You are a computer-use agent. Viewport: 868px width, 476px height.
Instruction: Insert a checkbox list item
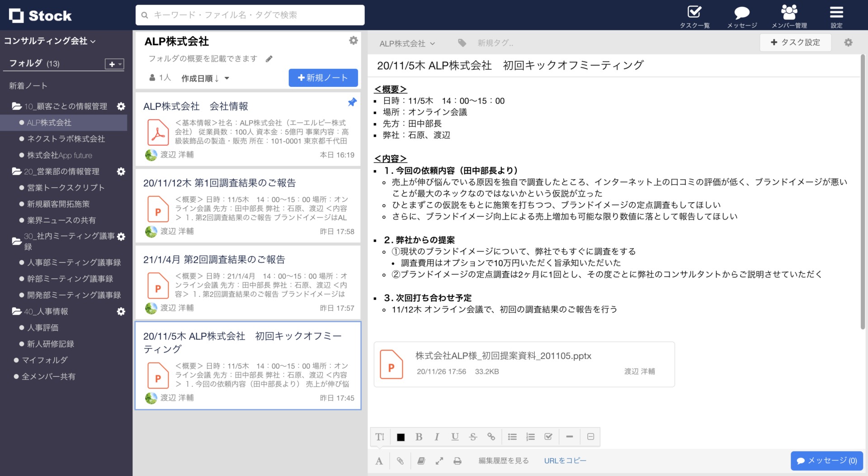click(x=548, y=437)
